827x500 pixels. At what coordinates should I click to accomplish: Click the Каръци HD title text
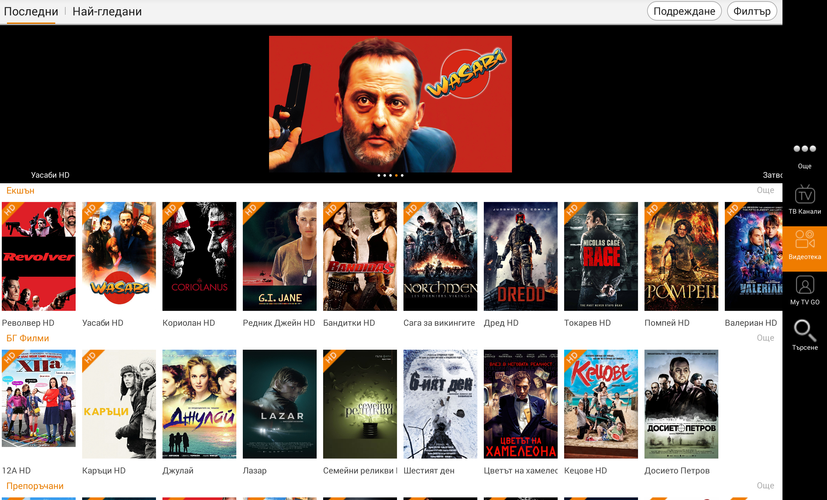(104, 470)
